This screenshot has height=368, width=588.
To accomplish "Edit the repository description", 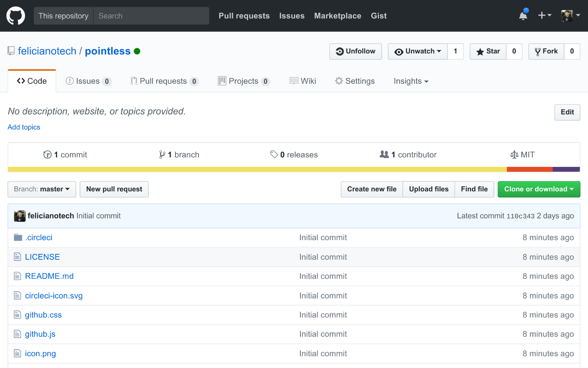I will (x=567, y=112).
